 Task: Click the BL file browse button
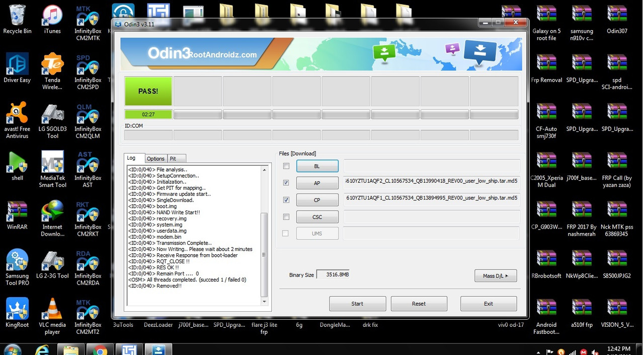click(317, 166)
